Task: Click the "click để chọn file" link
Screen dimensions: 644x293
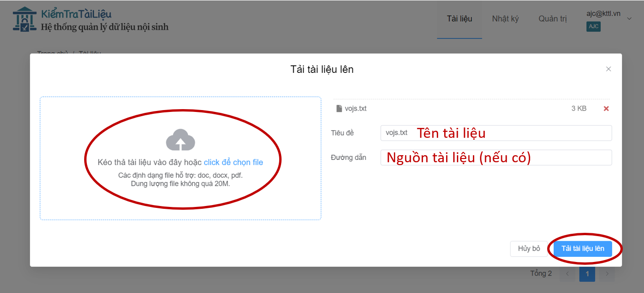Action: point(233,162)
